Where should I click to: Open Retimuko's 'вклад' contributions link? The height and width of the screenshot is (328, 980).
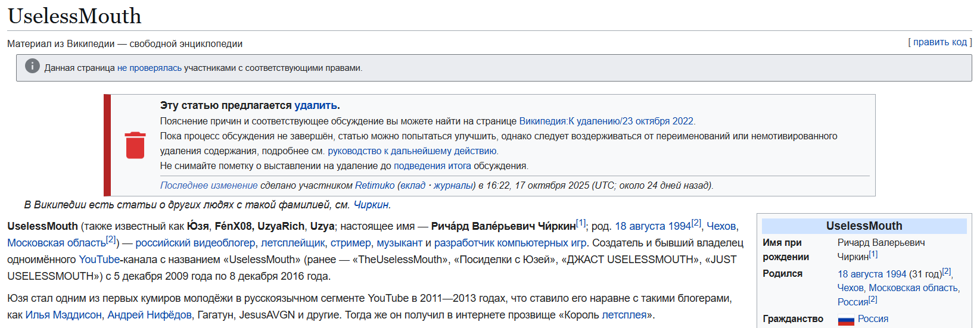413,185
